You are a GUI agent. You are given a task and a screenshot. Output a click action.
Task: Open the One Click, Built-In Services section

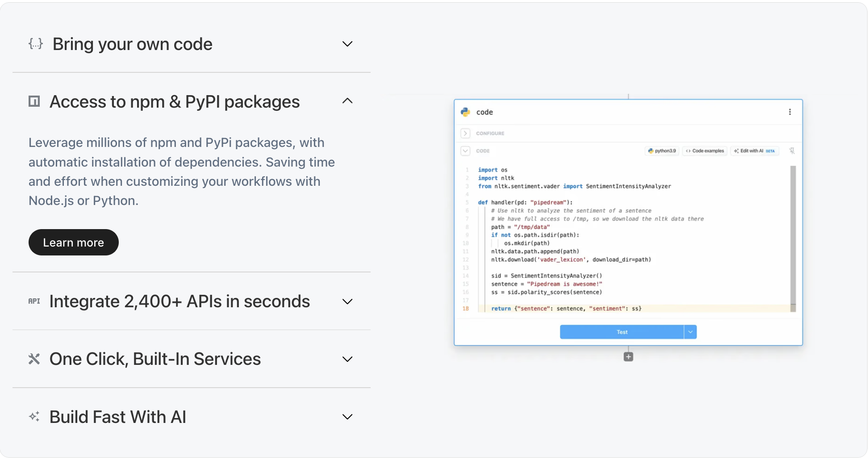155,359
